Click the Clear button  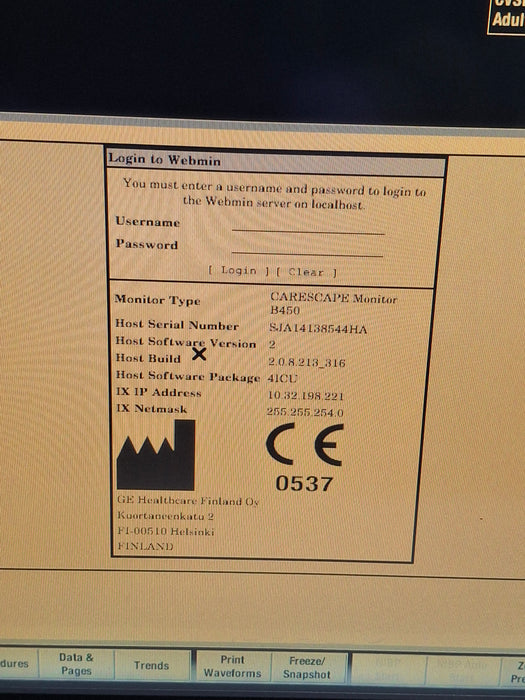(x=306, y=272)
